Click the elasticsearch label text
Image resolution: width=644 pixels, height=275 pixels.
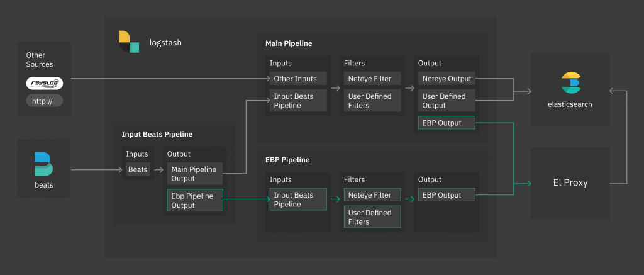[570, 104]
